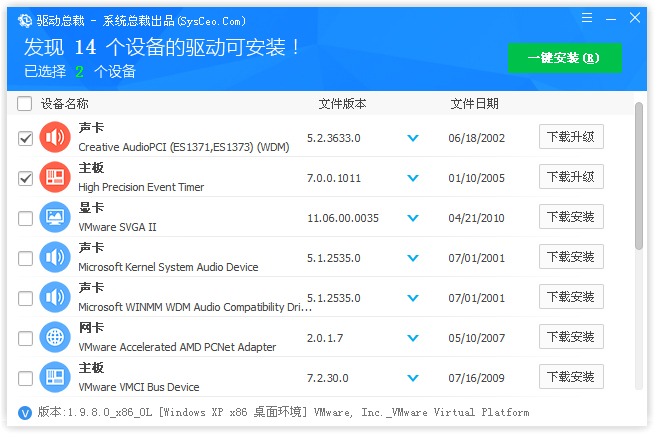Click 下载升级 for Creative AudioPCI
The height and width of the screenshot is (434, 656).
(571, 136)
